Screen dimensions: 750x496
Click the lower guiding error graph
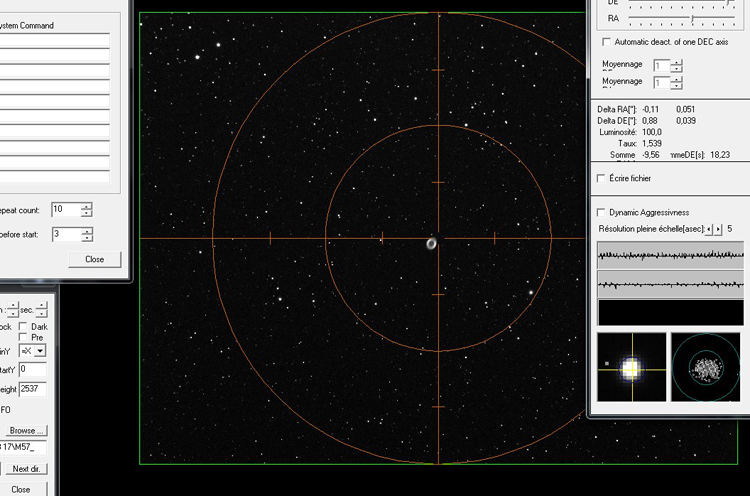[x=671, y=284]
